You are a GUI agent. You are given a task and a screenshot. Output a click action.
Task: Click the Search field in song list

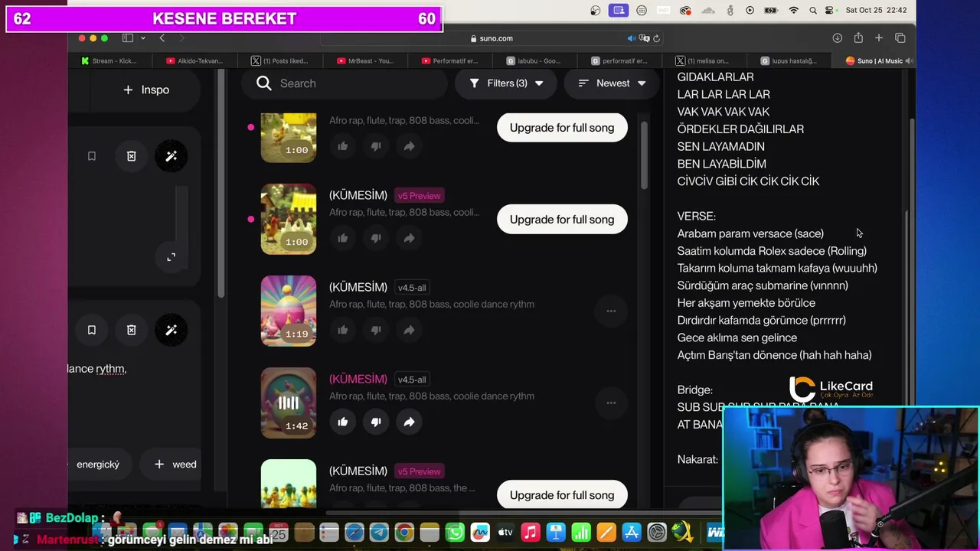pyautogui.click(x=345, y=83)
